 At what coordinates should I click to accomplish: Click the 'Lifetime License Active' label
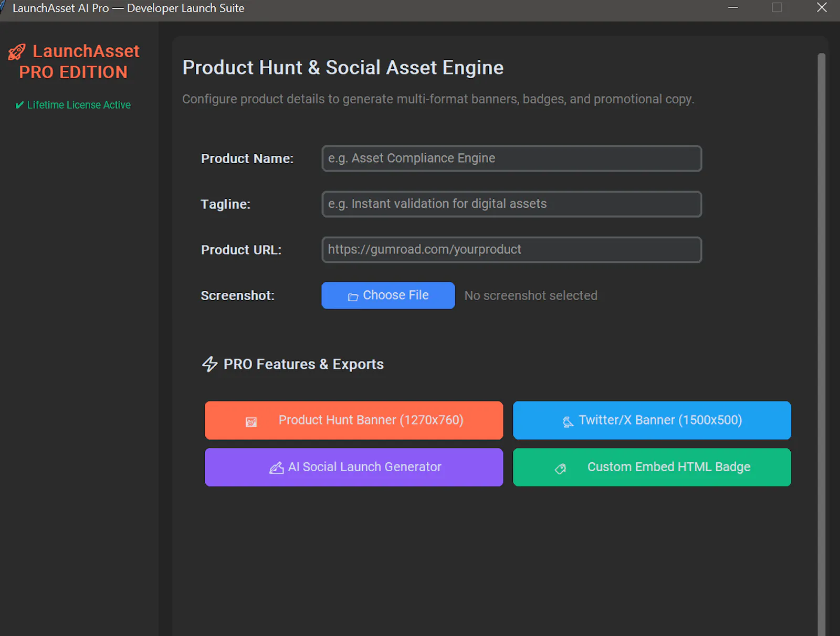coord(79,105)
